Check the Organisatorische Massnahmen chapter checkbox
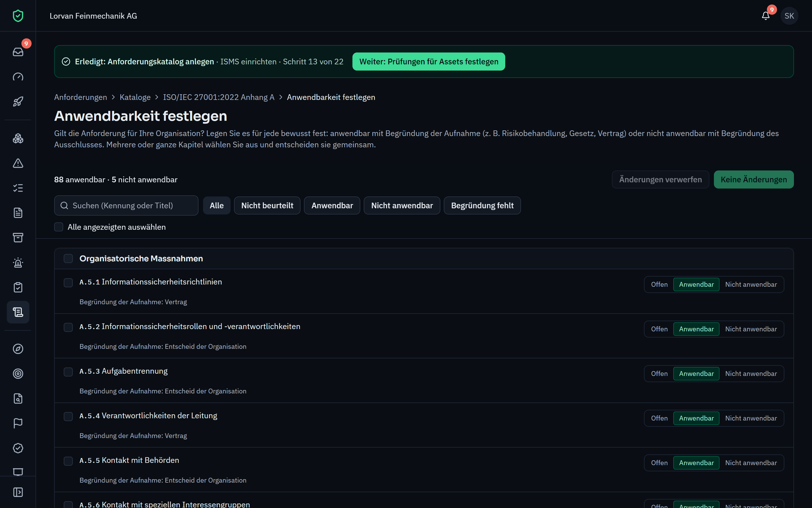Image resolution: width=812 pixels, height=508 pixels. 68,258
